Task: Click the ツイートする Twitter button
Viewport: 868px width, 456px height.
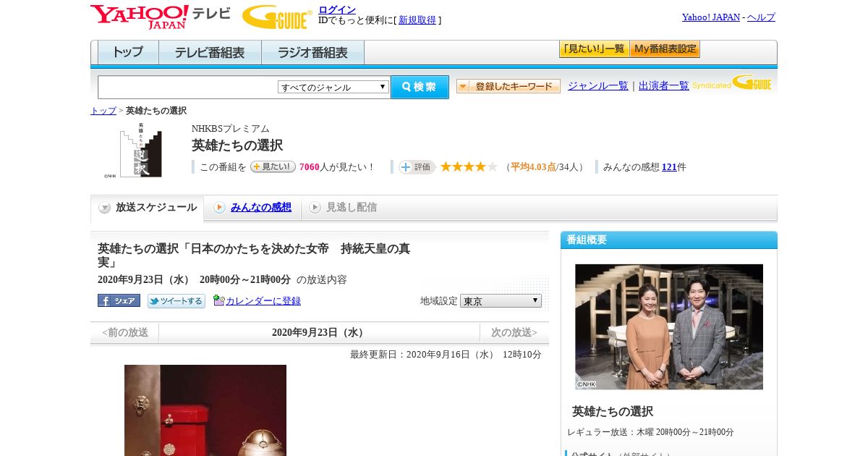Action: [176, 300]
